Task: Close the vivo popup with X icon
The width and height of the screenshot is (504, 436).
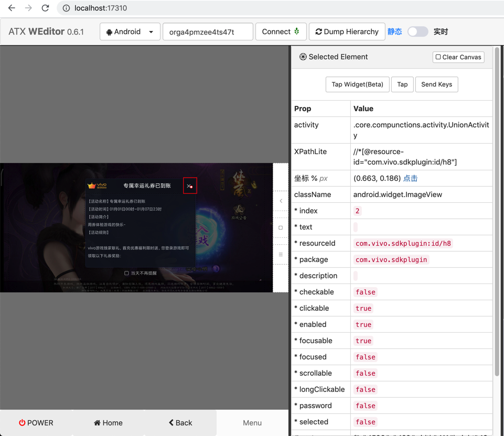Action: [x=190, y=186]
